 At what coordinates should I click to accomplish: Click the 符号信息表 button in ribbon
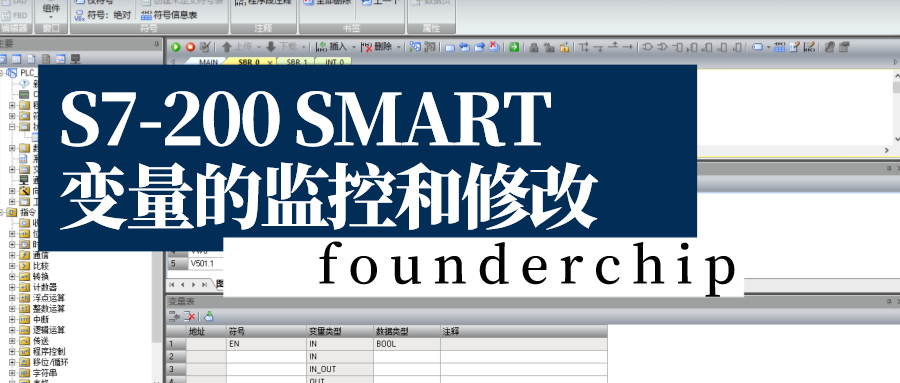point(169,16)
